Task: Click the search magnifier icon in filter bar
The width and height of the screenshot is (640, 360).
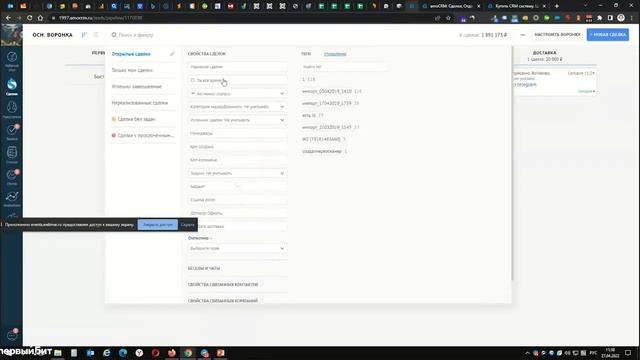Action: coord(114,35)
